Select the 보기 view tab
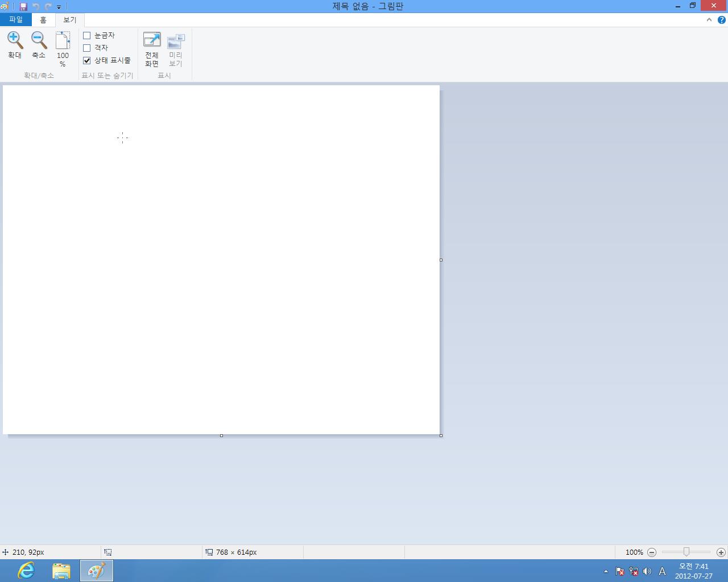This screenshot has height=582, width=728. [x=69, y=19]
